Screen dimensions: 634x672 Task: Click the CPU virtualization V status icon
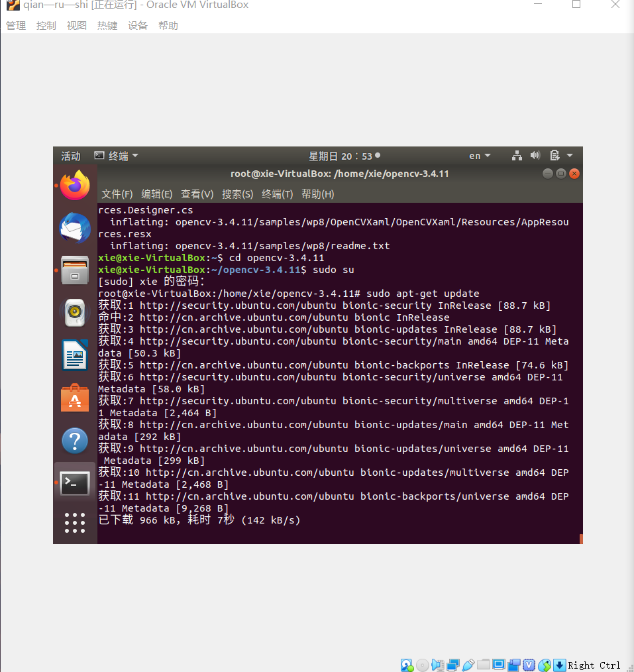pyautogui.click(x=529, y=665)
